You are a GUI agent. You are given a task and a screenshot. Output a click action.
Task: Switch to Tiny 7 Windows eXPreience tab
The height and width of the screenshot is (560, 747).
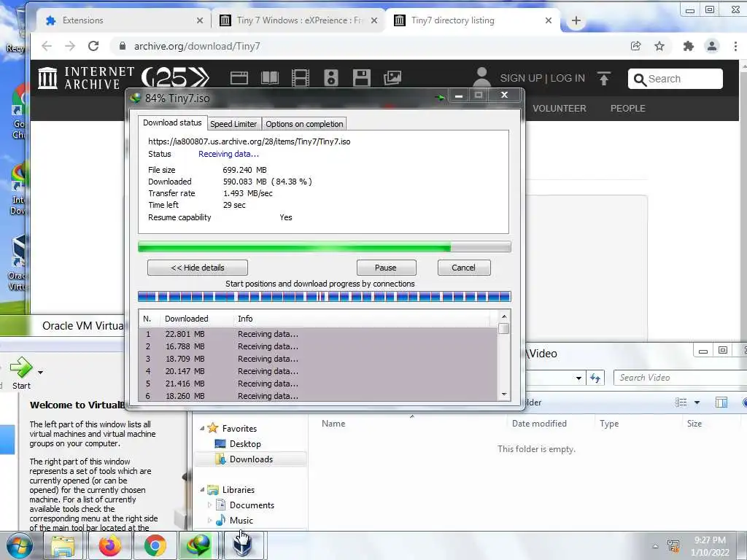298,20
